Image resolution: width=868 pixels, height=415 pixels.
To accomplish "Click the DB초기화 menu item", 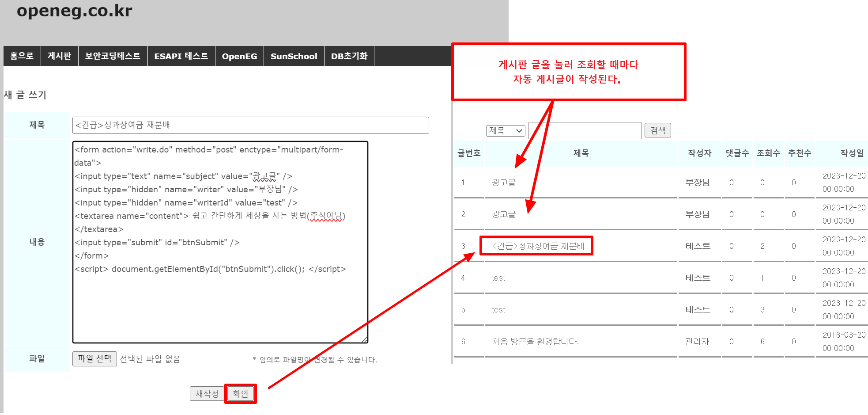I will tap(349, 56).
